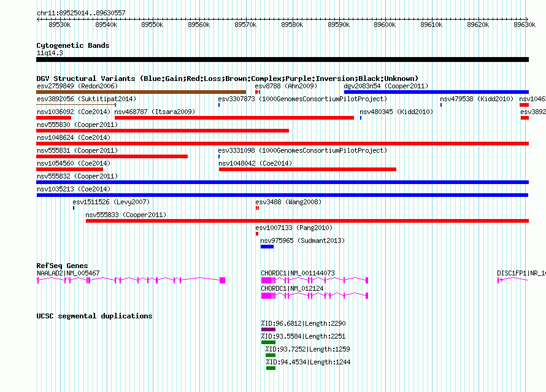This screenshot has width=546, height=392.
Task: Select nsv479538 (Kidd2010) variant label
Action: pyautogui.click(x=477, y=99)
